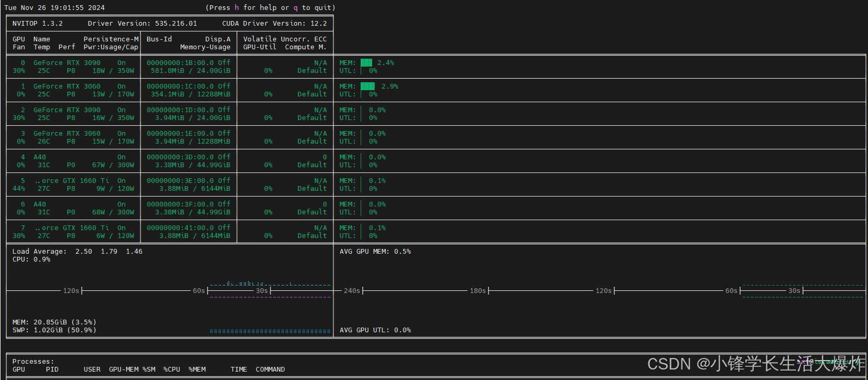Click GPU 1 green memory bar at 2.9%

point(368,86)
